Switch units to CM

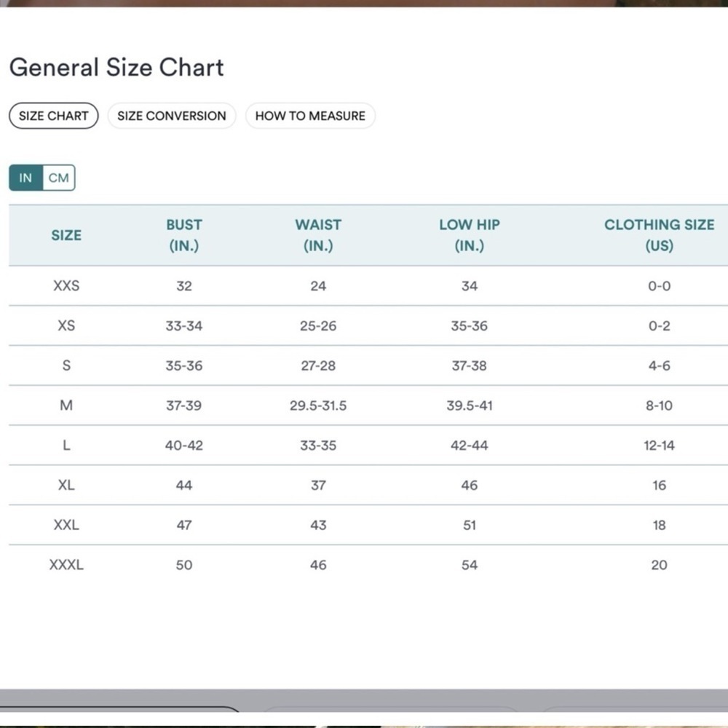pos(59,178)
